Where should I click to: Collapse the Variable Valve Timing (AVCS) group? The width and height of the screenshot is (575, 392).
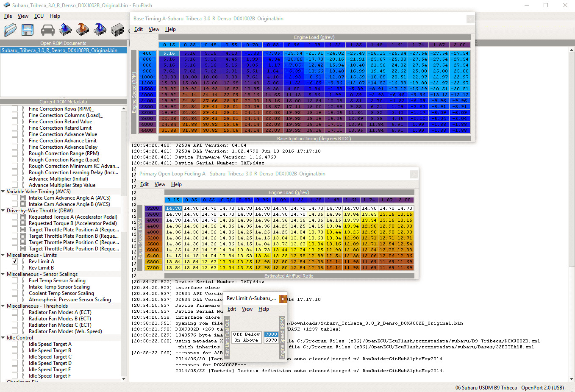pos(3,192)
